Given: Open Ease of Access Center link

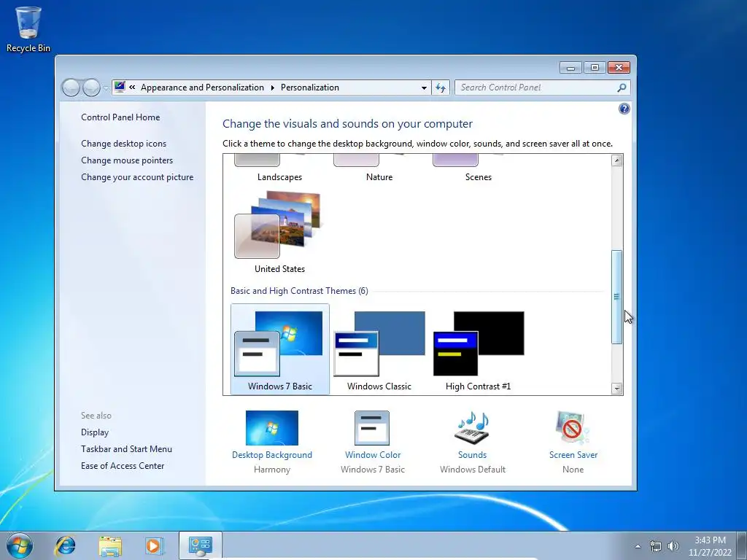Looking at the screenshot, I should pos(123,466).
